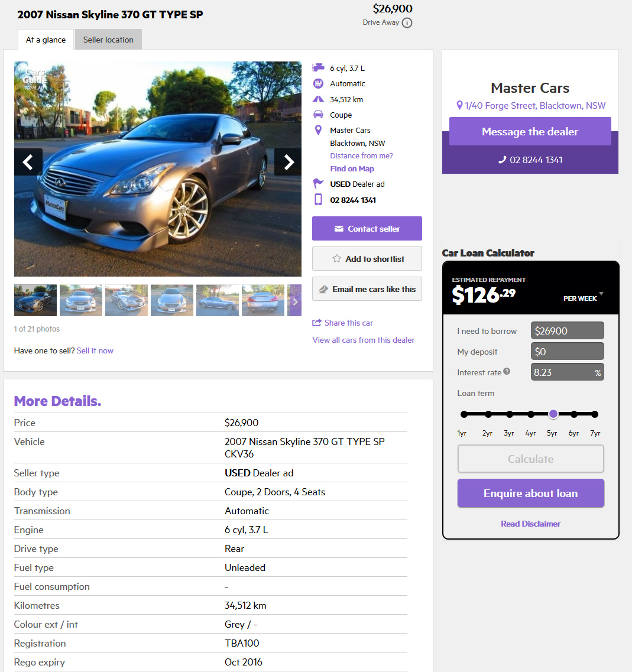Click the Fuel type value Unleaded
This screenshot has height=672, width=632.
[245, 567]
